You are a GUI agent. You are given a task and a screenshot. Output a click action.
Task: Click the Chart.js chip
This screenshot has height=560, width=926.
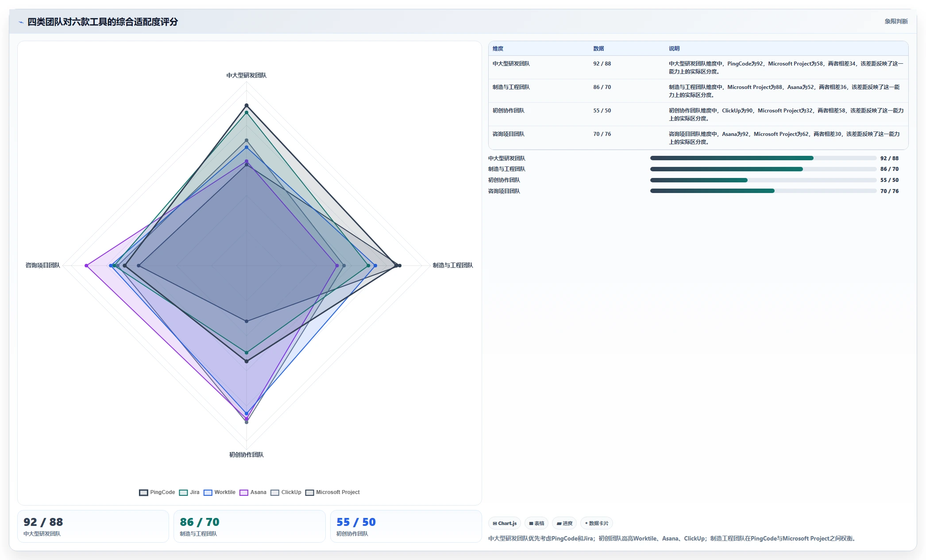tap(505, 523)
